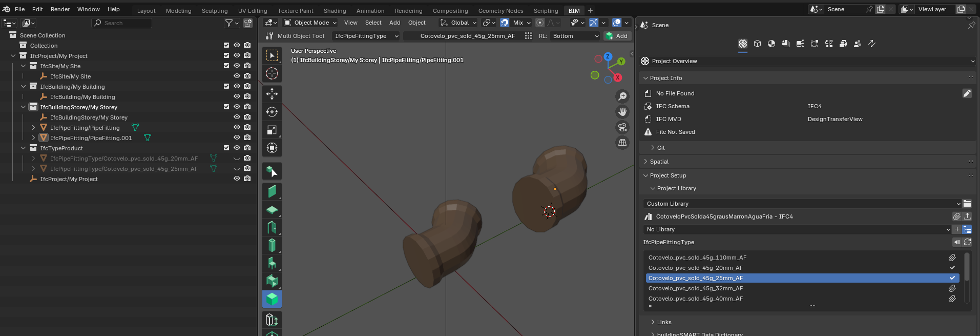
Task: Click the paperclip icon for CotoveloPvcSolda45graus library
Action: [x=956, y=216]
